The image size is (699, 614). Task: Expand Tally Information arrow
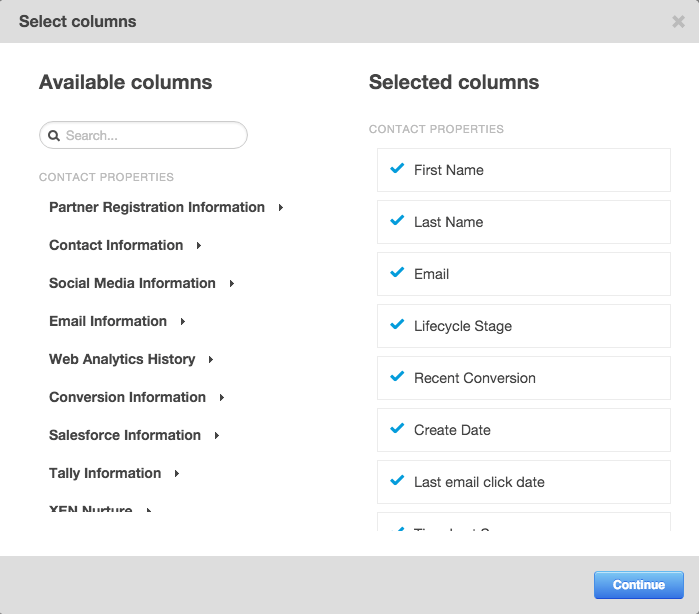pos(177,474)
